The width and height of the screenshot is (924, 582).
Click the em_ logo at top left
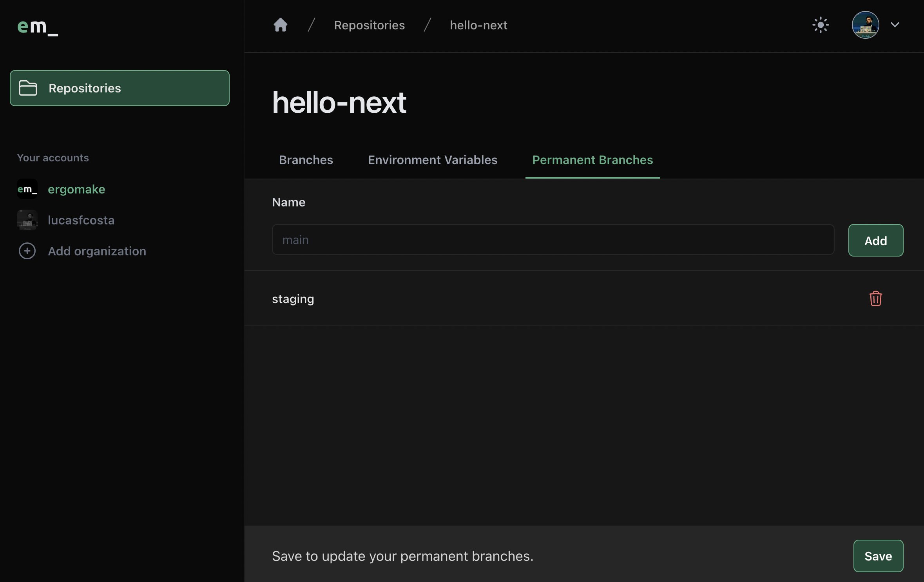click(38, 27)
